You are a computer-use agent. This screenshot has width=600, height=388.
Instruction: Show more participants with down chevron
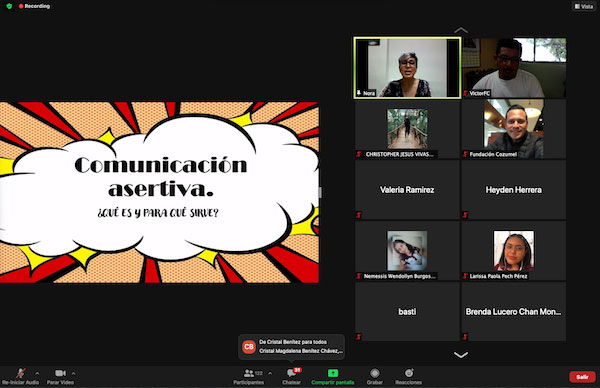click(461, 355)
